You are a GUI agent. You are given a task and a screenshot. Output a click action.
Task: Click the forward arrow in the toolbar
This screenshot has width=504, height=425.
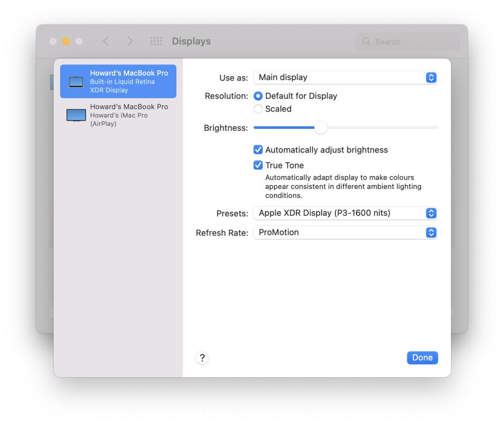pos(130,41)
